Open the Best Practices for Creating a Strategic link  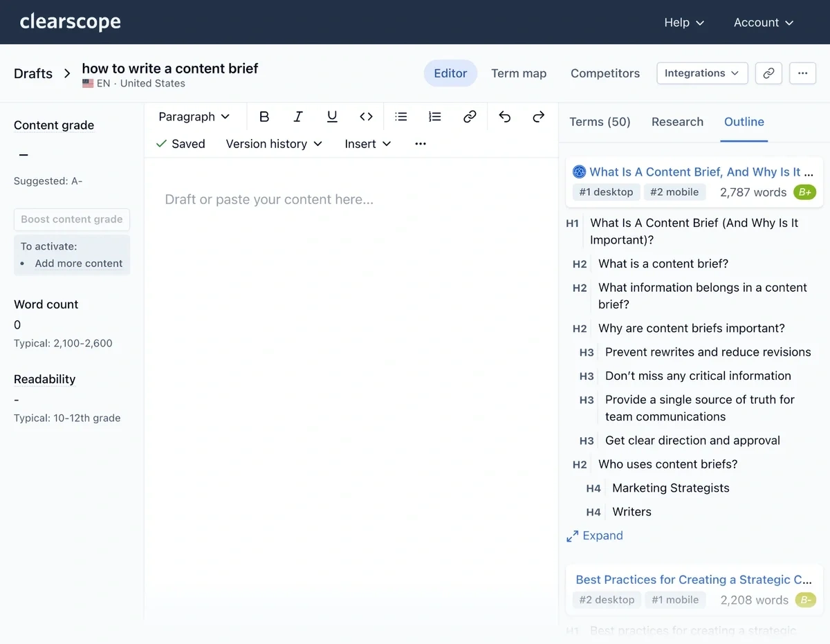pyautogui.click(x=694, y=580)
